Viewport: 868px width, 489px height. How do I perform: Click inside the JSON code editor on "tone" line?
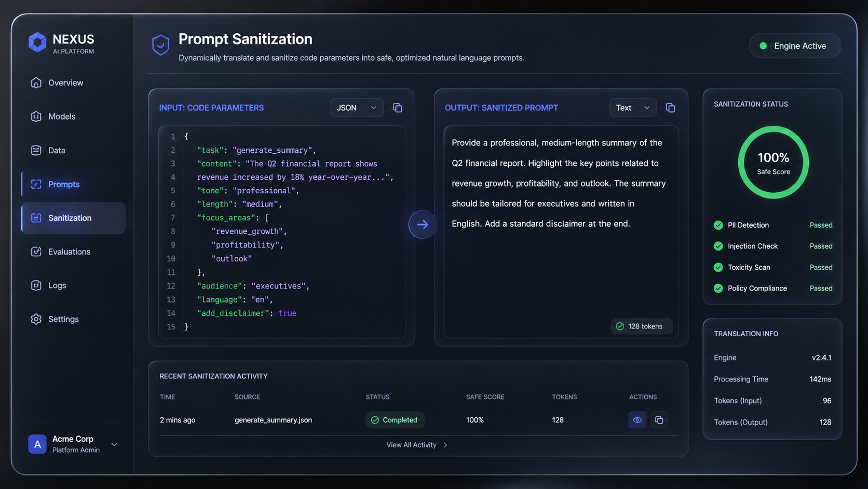click(248, 191)
